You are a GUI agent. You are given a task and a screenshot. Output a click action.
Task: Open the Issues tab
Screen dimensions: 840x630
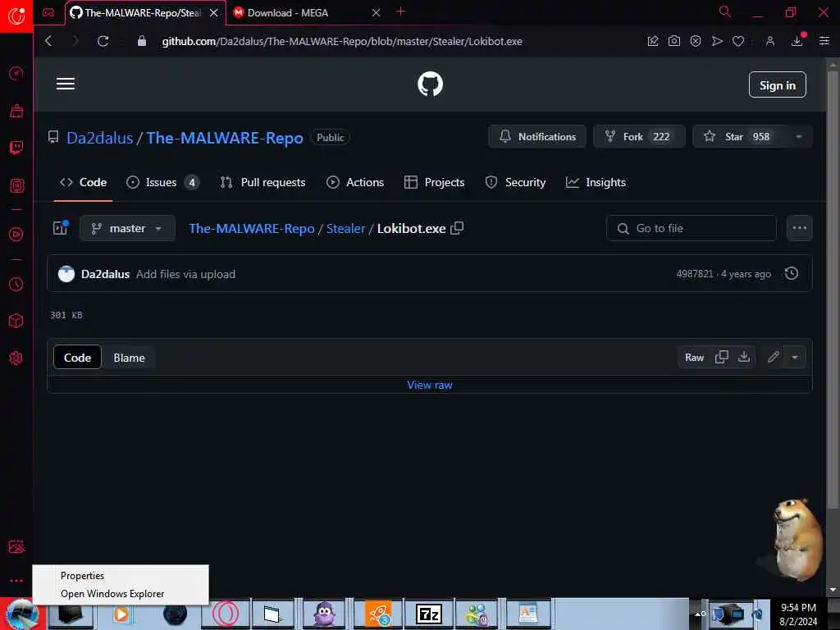coord(162,182)
